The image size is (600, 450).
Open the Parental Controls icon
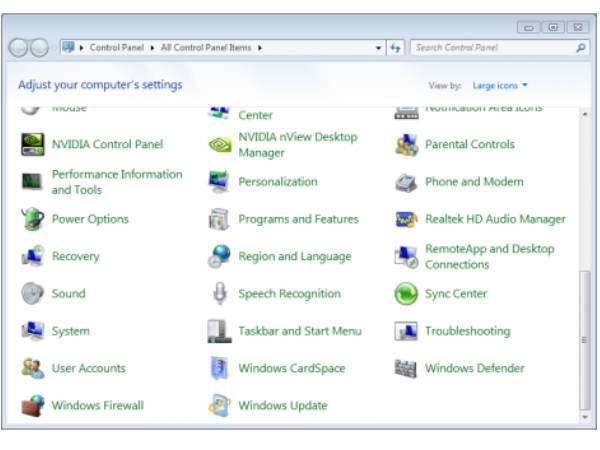point(406,145)
